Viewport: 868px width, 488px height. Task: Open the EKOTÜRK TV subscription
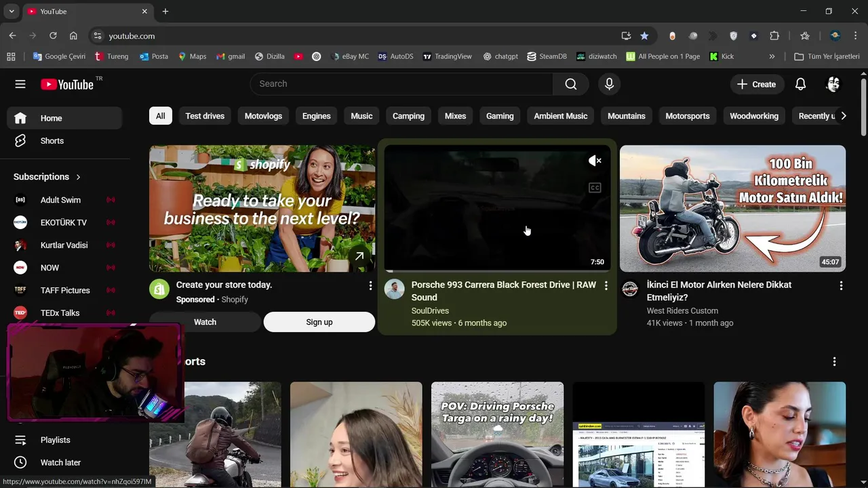click(x=64, y=222)
